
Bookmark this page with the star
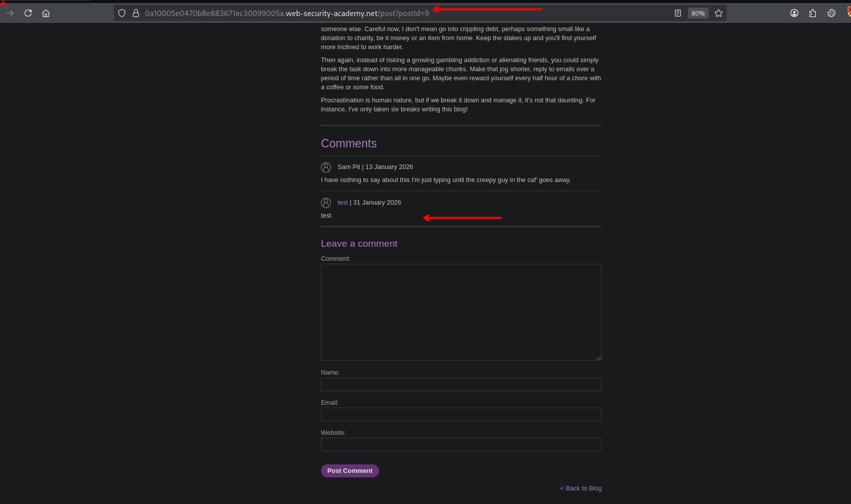[718, 13]
